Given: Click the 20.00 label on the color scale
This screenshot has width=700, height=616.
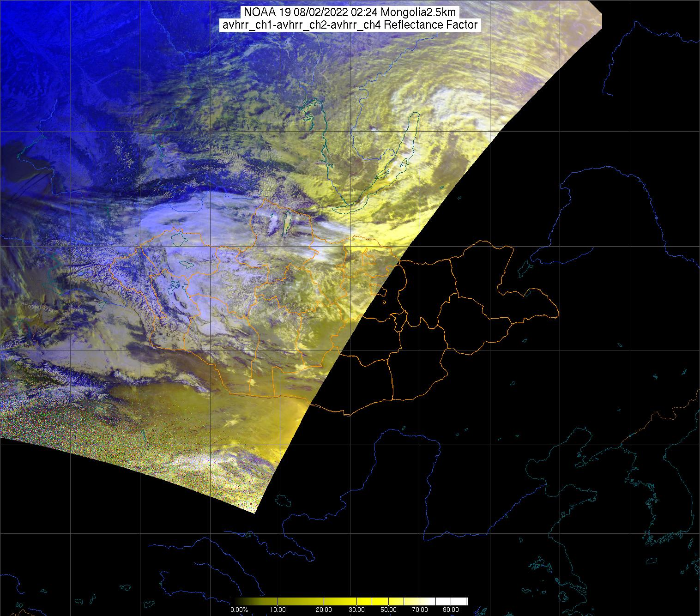Looking at the screenshot, I should (x=324, y=610).
